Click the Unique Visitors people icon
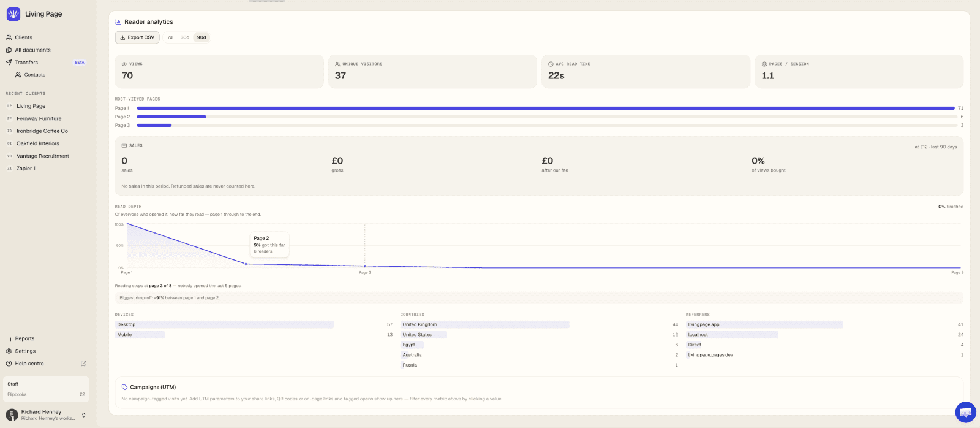The width and height of the screenshot is (980, 428). [337, 64]
